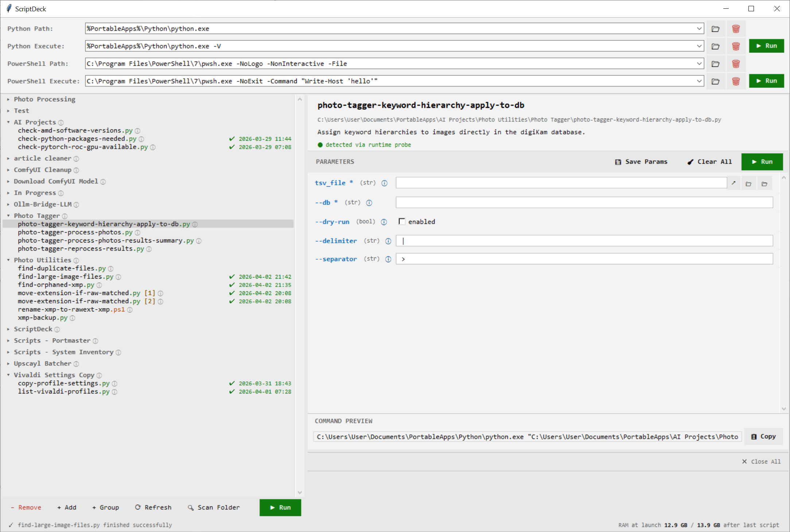Open the PowerShell Execute dropdown arrow
The height and width of the screenshot is (532, 790).
tap(699, 81)
